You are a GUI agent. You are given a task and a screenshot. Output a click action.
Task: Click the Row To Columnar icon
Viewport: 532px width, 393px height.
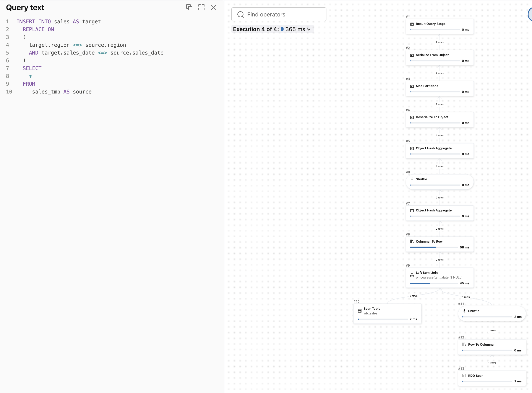point(464,345)
